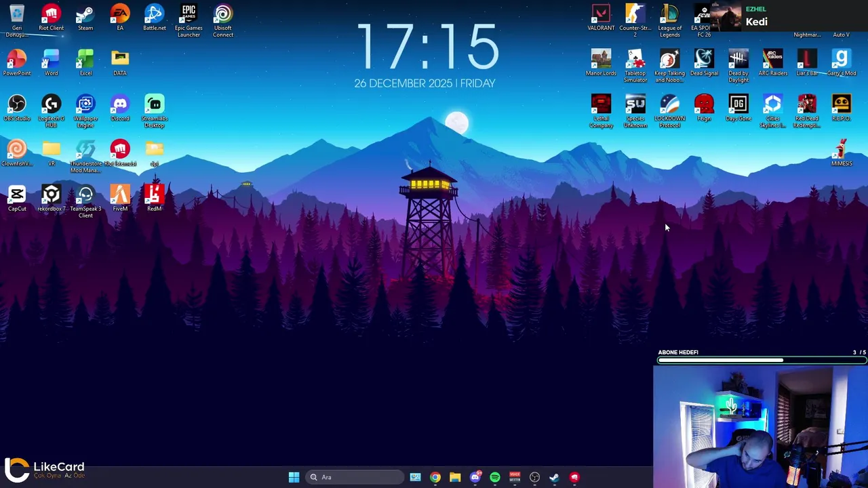The image size is (868, 488).
Task: Launch Epic Games Launcher from desktop
Action: 189,20
